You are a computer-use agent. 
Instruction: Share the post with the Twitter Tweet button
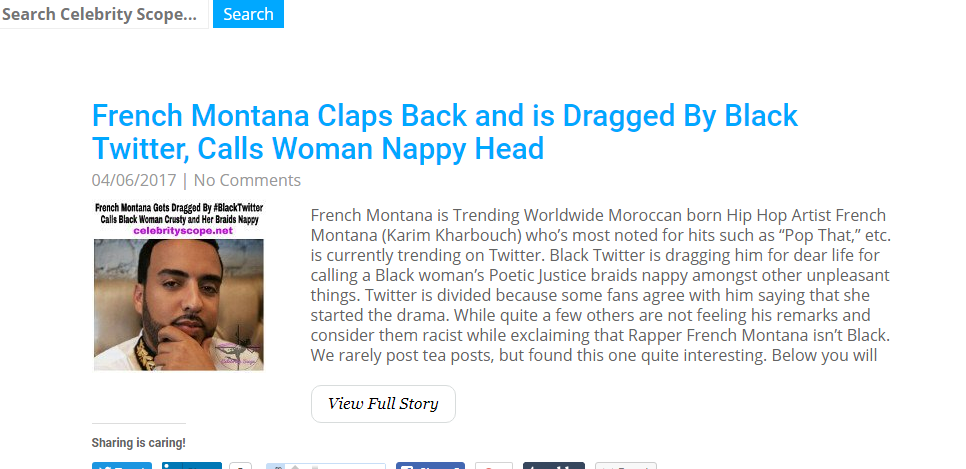tap(121, 465)
